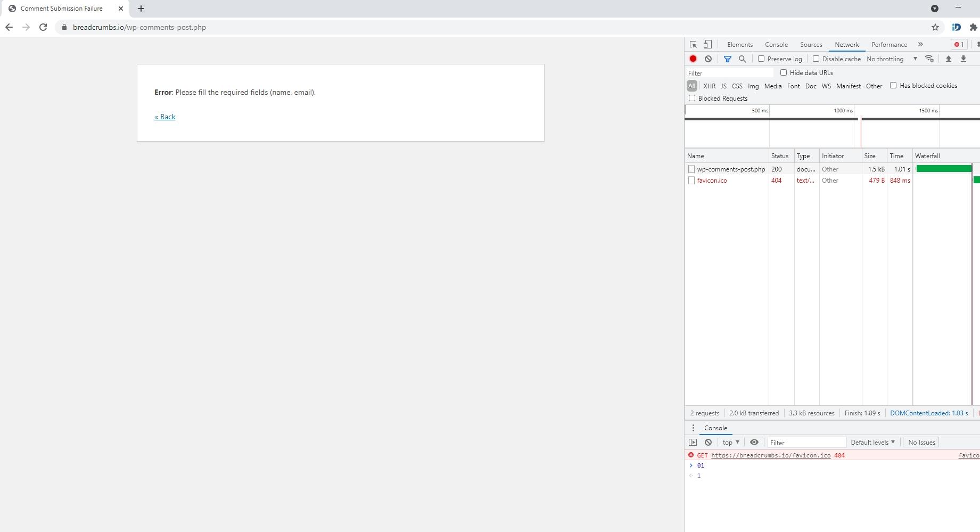The height and width of the screenshot is (532, 980).
Task: Open the Default levels dropdown
Action: (x=872, y=443)
